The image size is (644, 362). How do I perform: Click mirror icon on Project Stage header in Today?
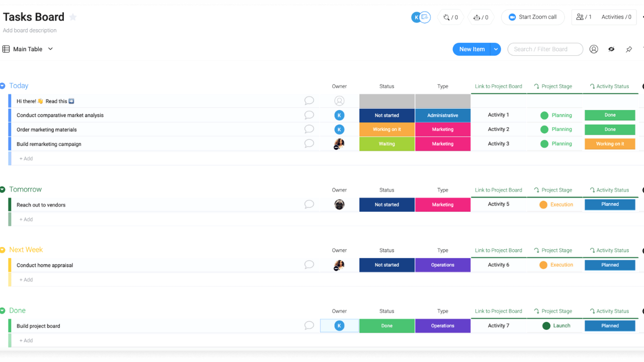coord(537,86)
